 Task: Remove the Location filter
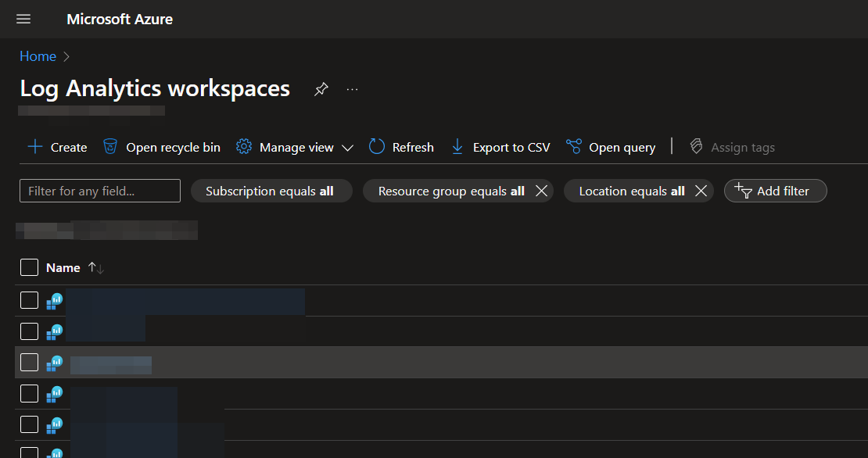701,191
